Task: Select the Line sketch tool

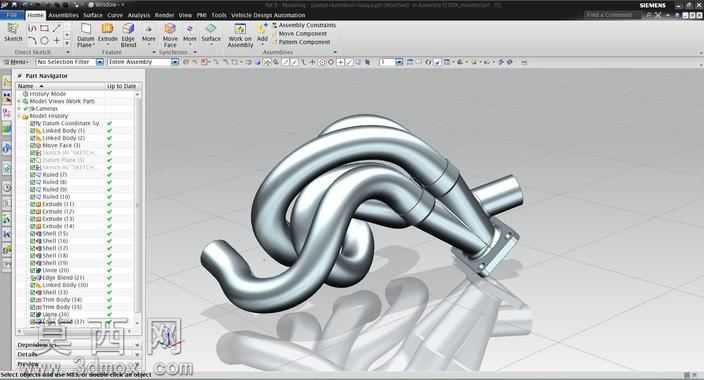Action: tap(57, 29)
